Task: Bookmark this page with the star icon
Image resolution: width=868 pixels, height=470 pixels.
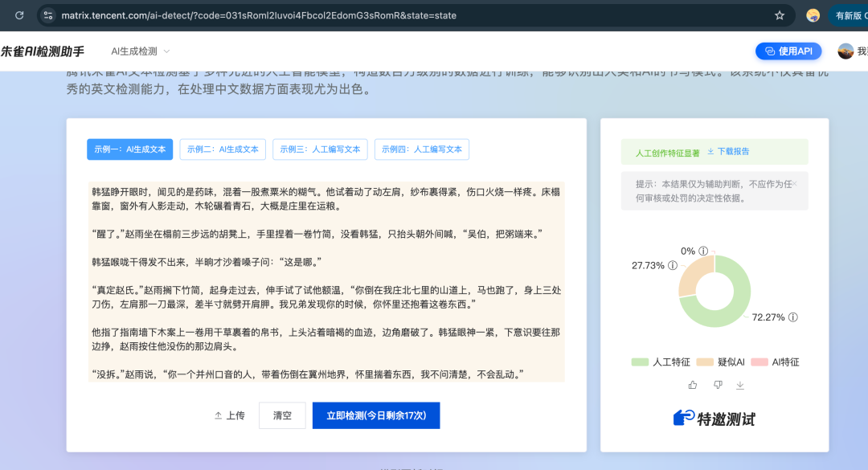Action: (x=780, y=15)
